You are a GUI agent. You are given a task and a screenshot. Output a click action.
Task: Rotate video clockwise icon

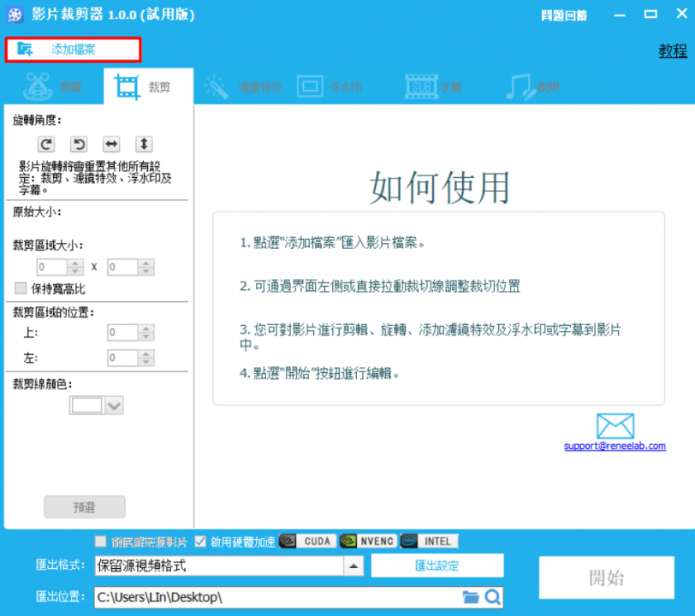(x=46, y=144)
